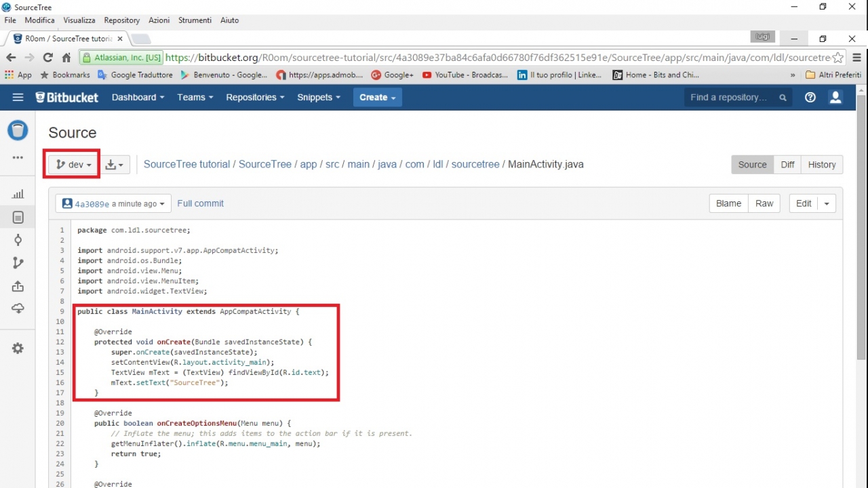Click the Blame button
The image size is (868, 488).
click(728, 203)
